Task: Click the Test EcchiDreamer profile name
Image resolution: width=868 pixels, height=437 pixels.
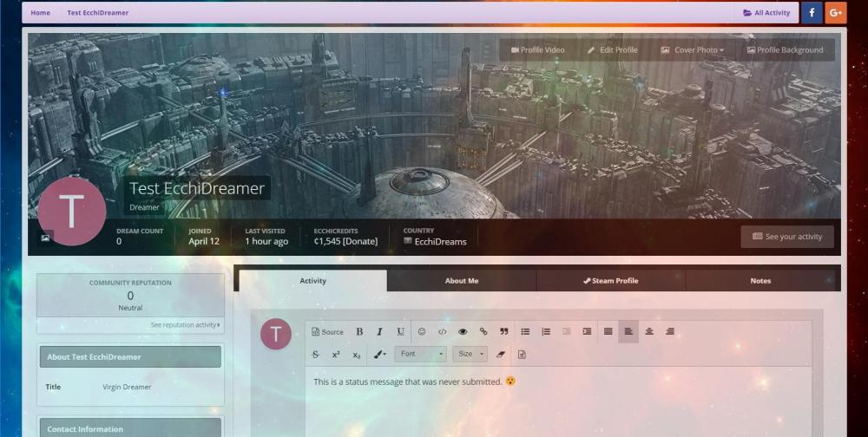Action: (x=197, y=188)
